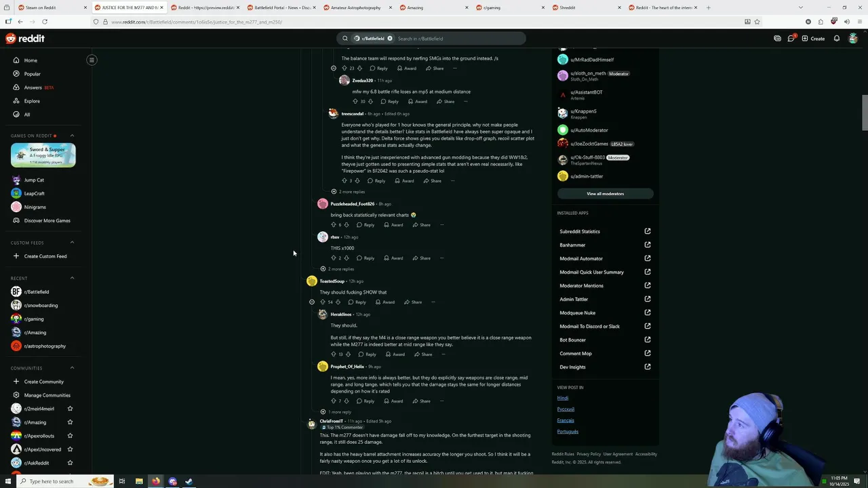View post in Français link
Screen dimensions: 868x488
click(x=566, y=420)
